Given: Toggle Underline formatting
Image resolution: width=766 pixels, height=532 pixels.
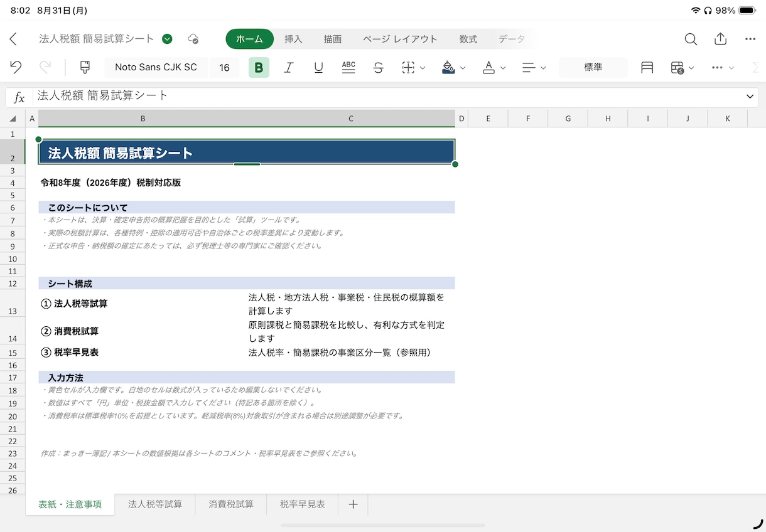Looking at the screenshot, I should click(x=318, y=67).
